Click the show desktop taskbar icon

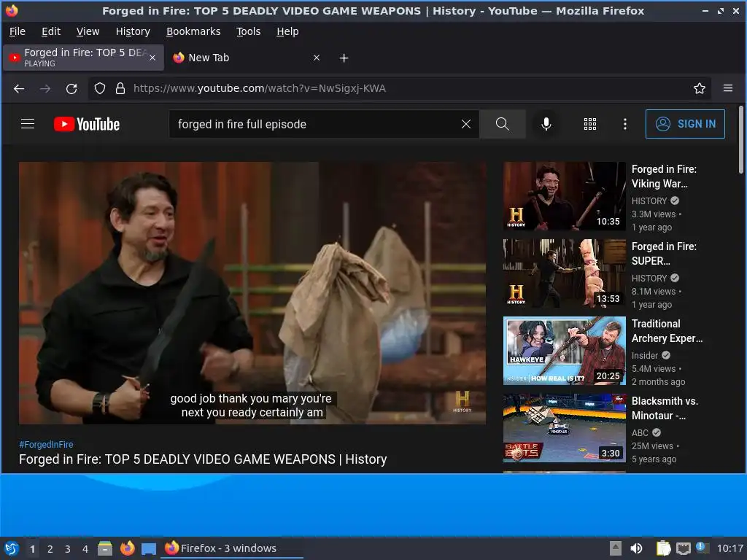149,548
